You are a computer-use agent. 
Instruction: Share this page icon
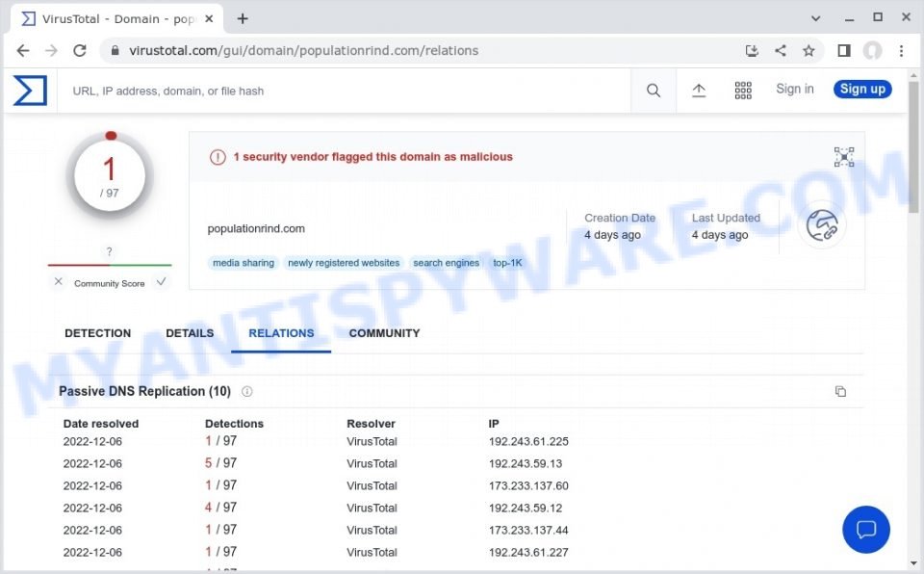tap(781, 51)
